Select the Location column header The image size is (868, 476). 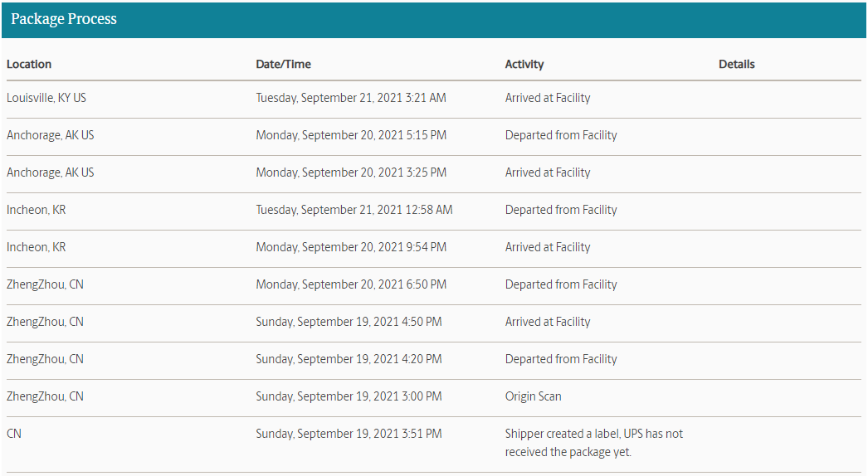pos(29,64)
